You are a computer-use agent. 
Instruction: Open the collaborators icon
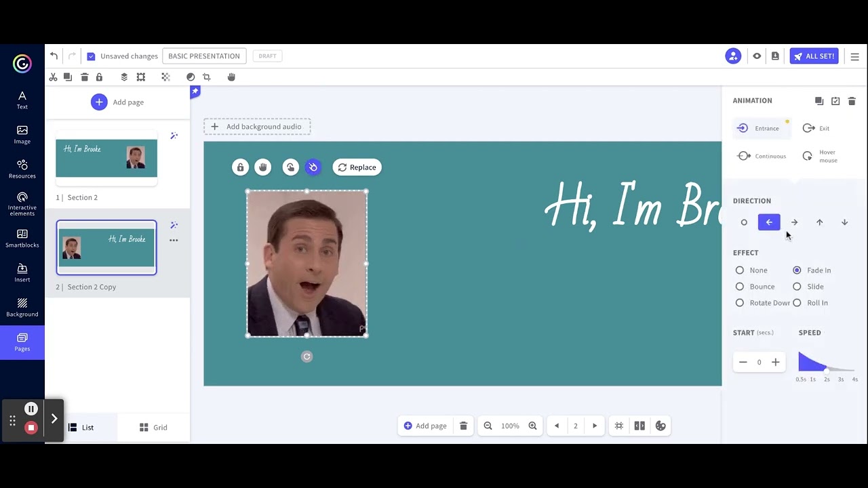733,56
